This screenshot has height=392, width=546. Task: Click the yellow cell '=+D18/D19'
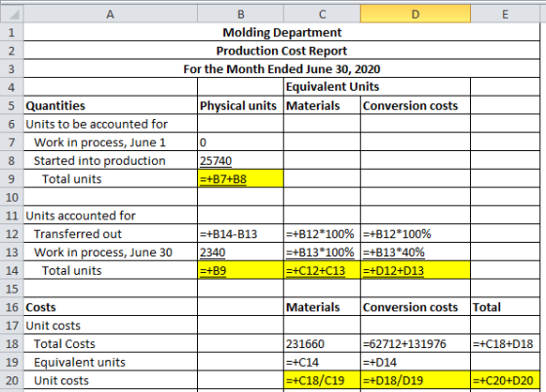(x=415, y=380)
